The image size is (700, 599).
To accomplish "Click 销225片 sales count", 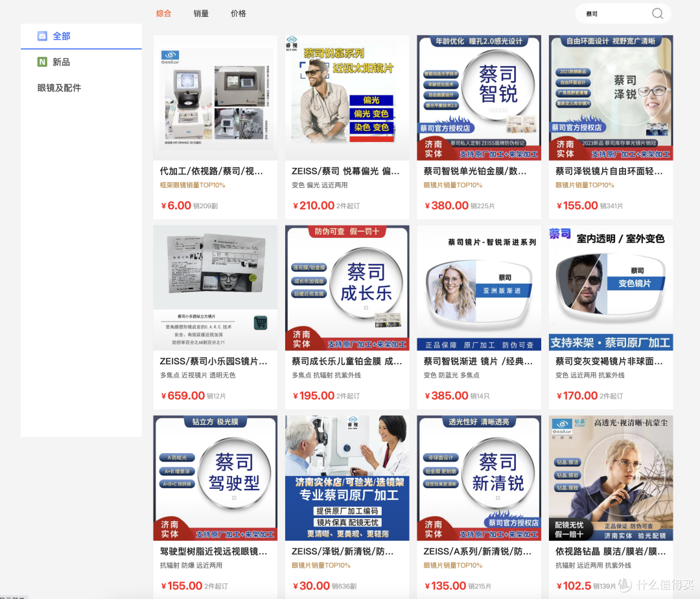I will pos(483,206).
